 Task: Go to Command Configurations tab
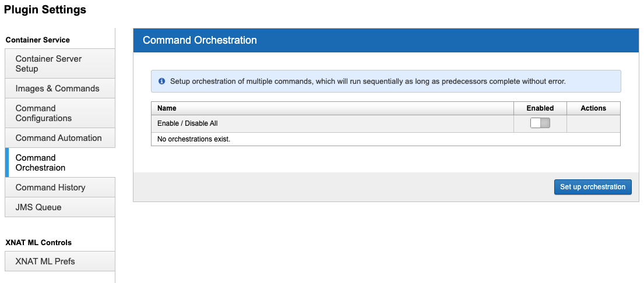(x=60, y=114)
